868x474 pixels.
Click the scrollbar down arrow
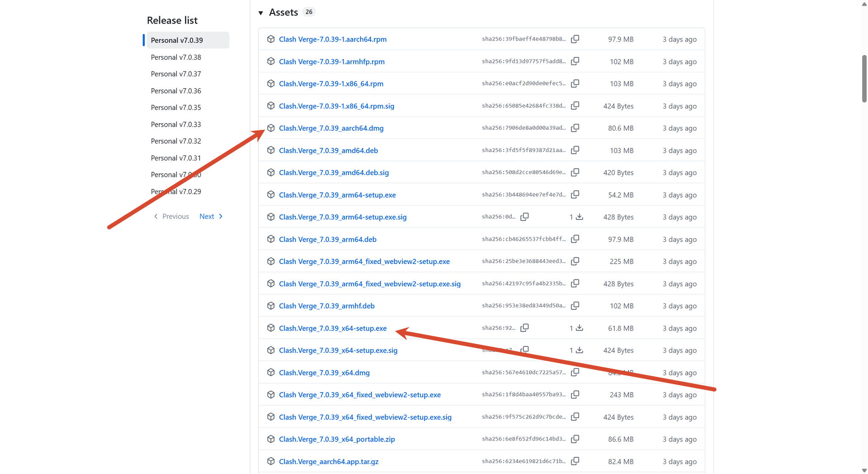[x=864, y=470]
